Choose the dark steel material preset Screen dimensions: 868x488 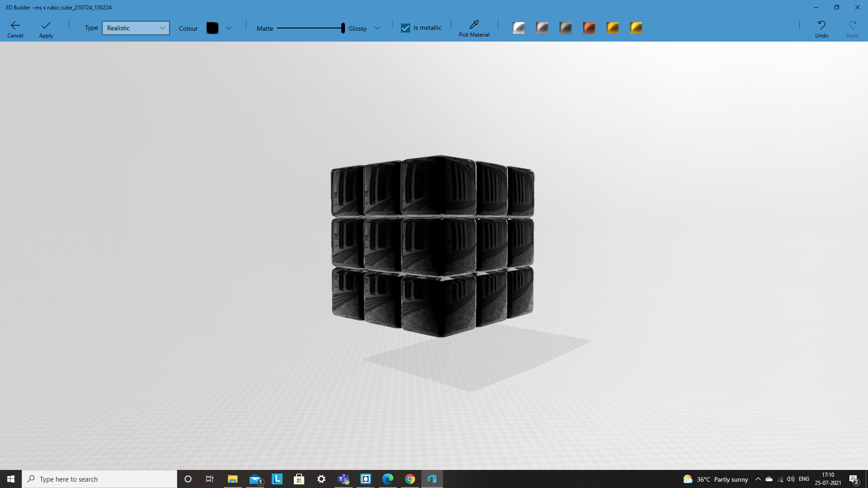[x=566, y=28]
